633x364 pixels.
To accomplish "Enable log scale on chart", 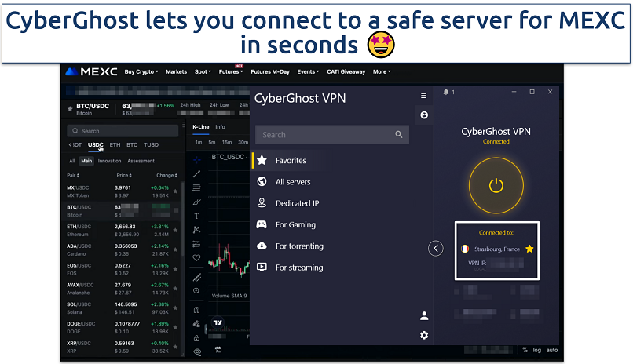I will [536, 351].
